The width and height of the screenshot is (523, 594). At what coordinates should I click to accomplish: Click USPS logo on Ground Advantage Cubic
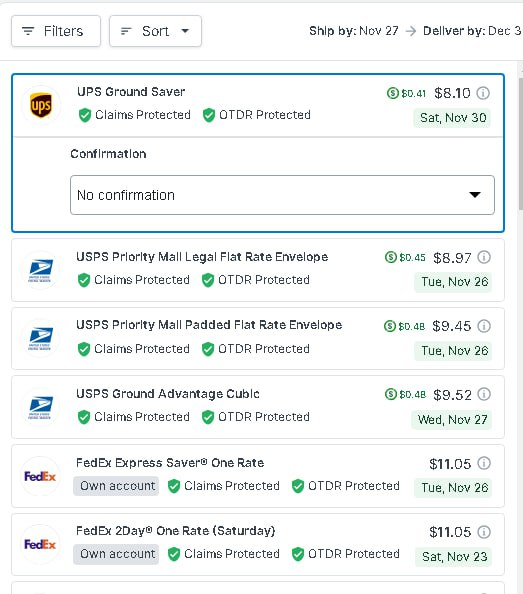pos(41,407)
